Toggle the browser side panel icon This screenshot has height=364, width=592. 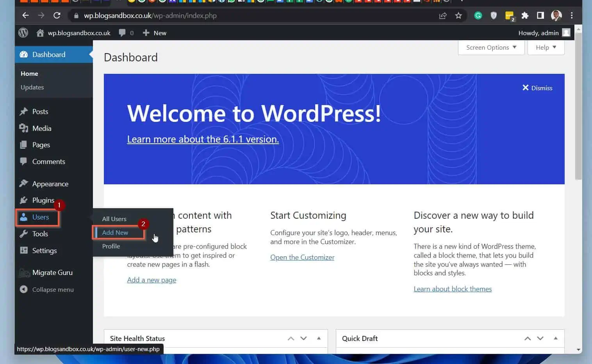click(540, 16)
